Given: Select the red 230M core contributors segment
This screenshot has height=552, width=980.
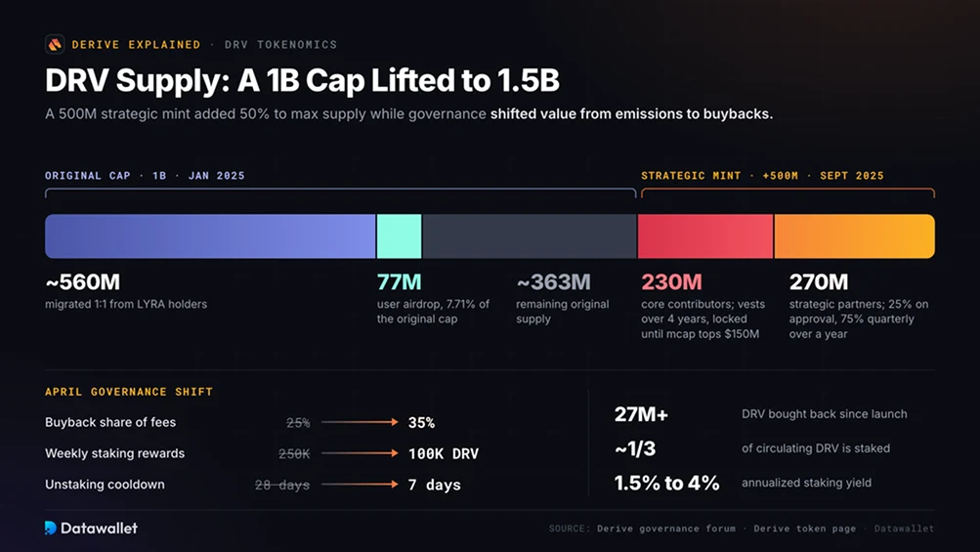Looking at the screenshot, I should pyautogui.click(x=705, y=236).
